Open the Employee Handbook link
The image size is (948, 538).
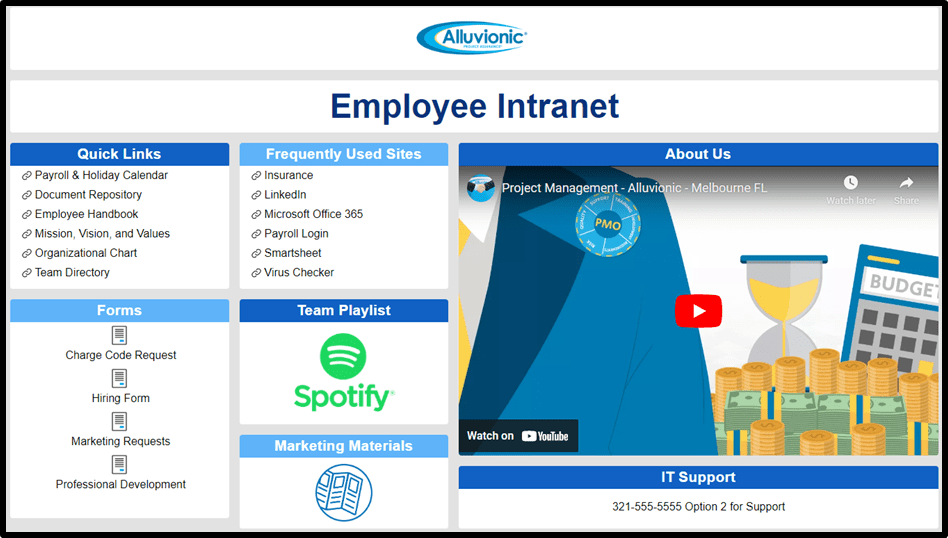86,214
